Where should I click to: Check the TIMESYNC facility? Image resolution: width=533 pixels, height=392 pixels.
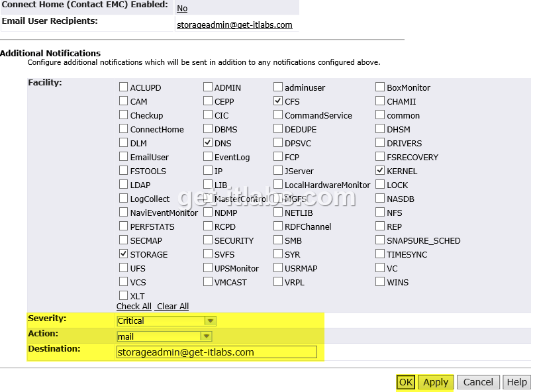[379, 254]
